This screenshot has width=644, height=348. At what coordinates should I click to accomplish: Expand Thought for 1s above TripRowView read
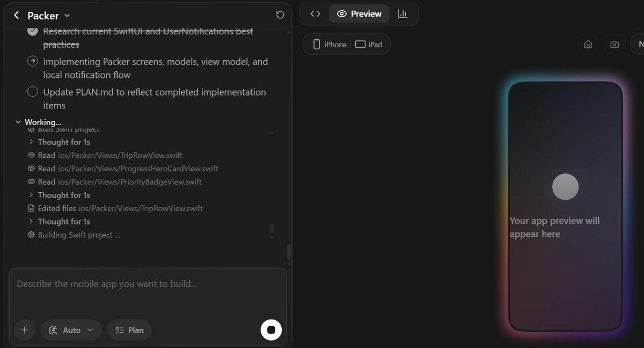pos(60,142)
